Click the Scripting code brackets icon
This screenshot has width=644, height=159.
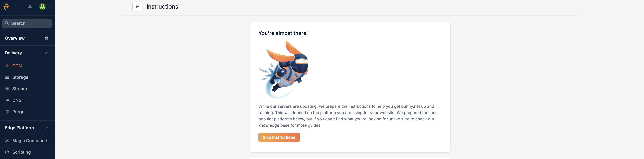[x=7, y=152]
